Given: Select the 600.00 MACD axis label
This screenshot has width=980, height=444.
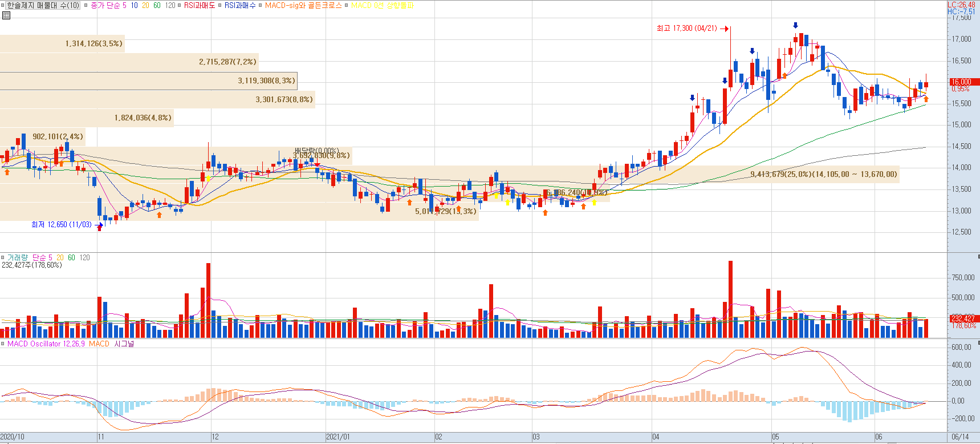Looking at the screenshot, I should pos(962,347).
